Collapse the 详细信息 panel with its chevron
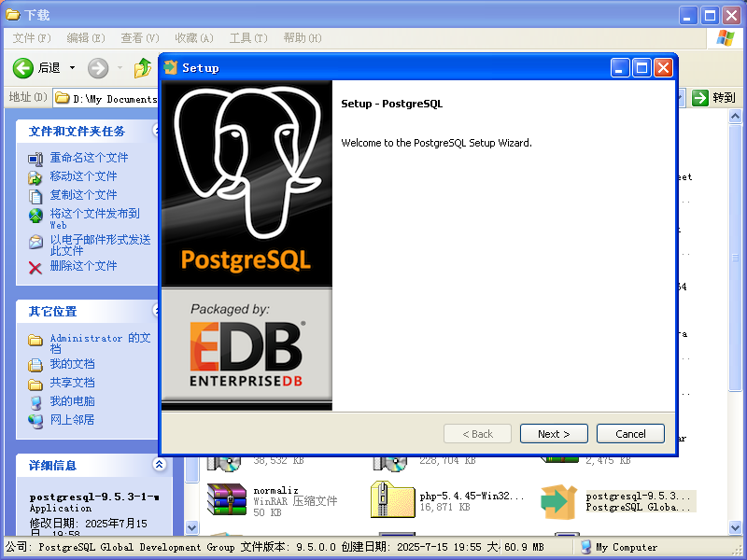Viewport: 747px width, 560px height. 159,464
